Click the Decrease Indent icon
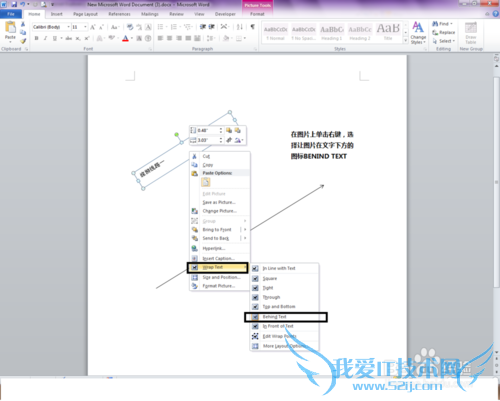 coord(203,27)
